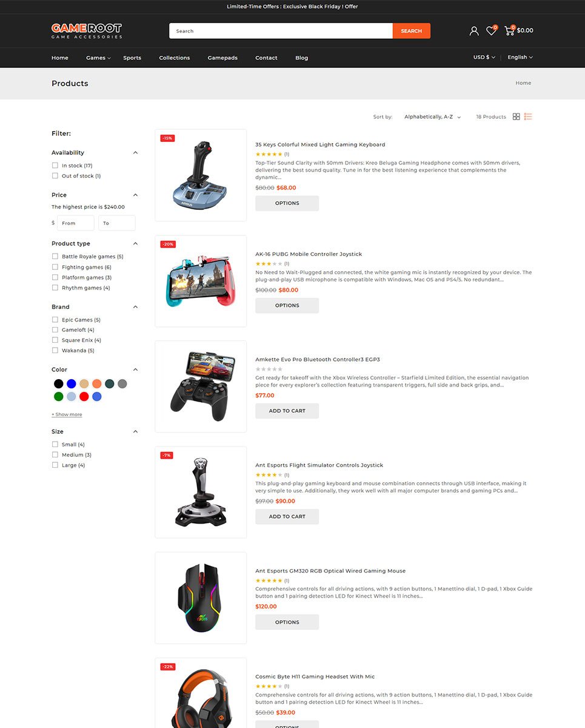
Task: Open the user account icon
Action: point(474,31)
